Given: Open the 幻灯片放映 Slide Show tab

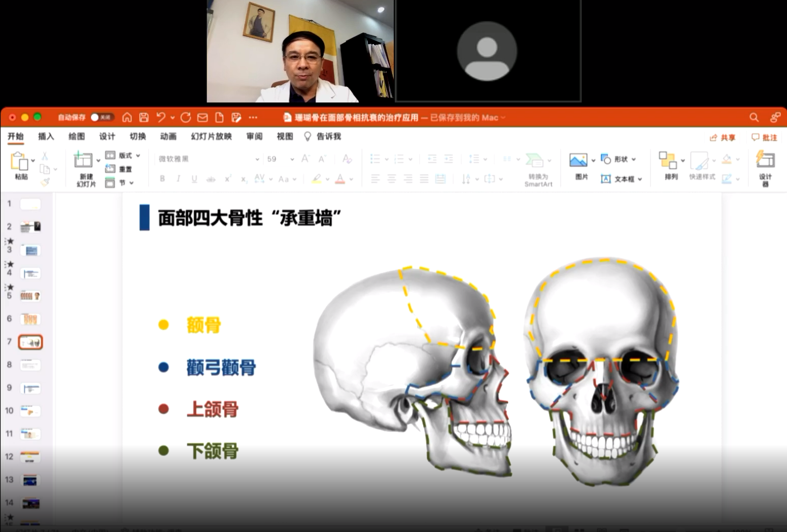Looking at the screenshot, I should click(x=211, y=136).
